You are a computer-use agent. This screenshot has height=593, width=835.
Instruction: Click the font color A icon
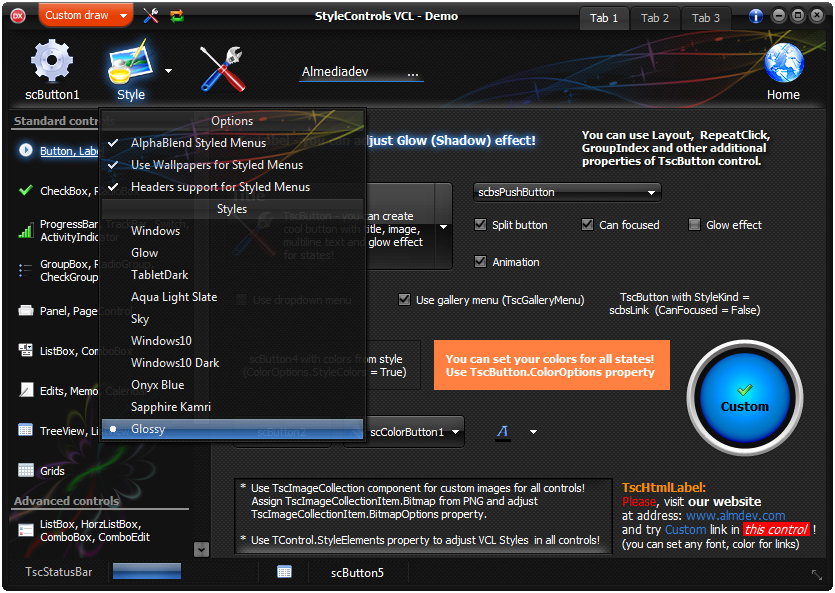(x=502, y=432)
